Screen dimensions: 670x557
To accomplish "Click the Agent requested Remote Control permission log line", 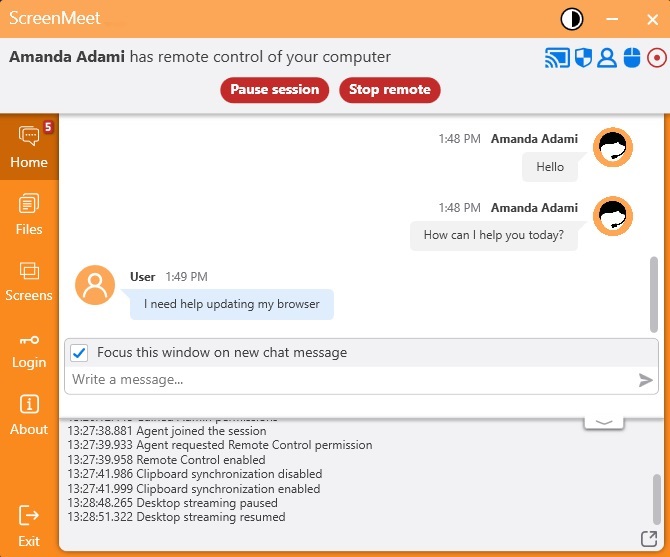I will (x=220, y=445).
